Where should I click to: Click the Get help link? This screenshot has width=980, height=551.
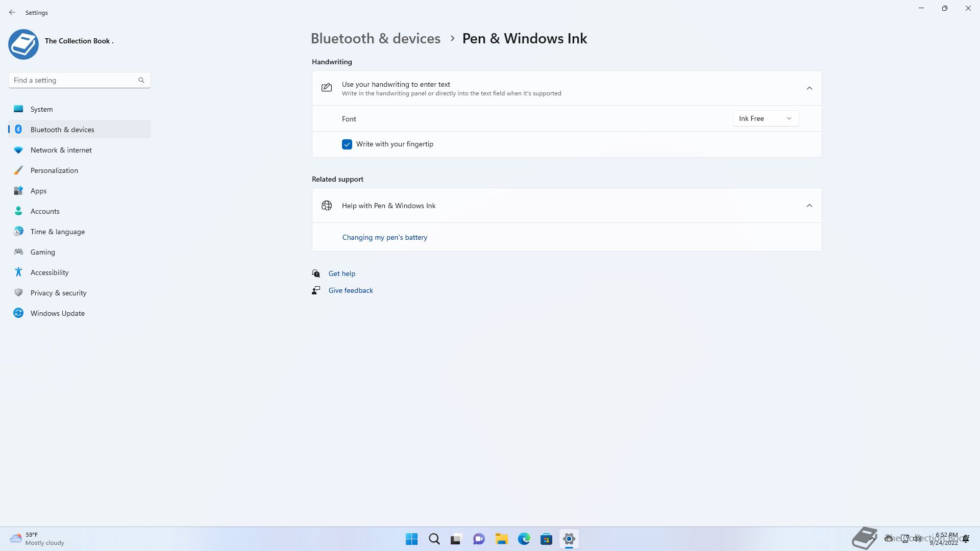342,273
